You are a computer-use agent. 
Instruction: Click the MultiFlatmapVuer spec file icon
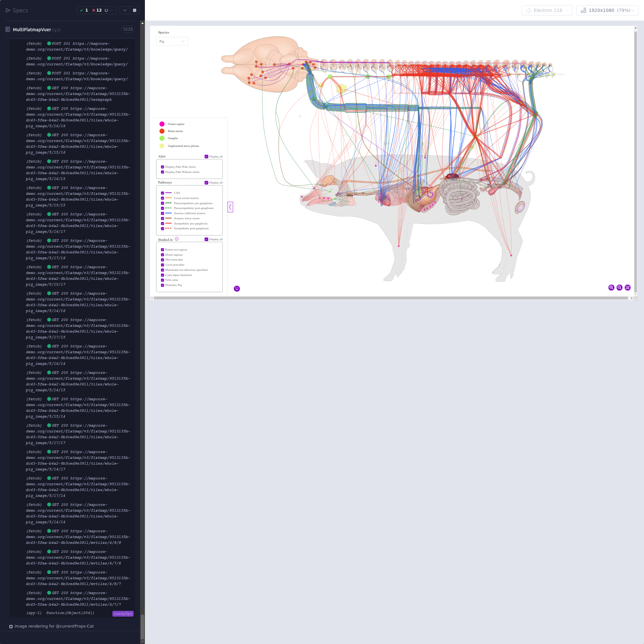[x=8, y=29]
